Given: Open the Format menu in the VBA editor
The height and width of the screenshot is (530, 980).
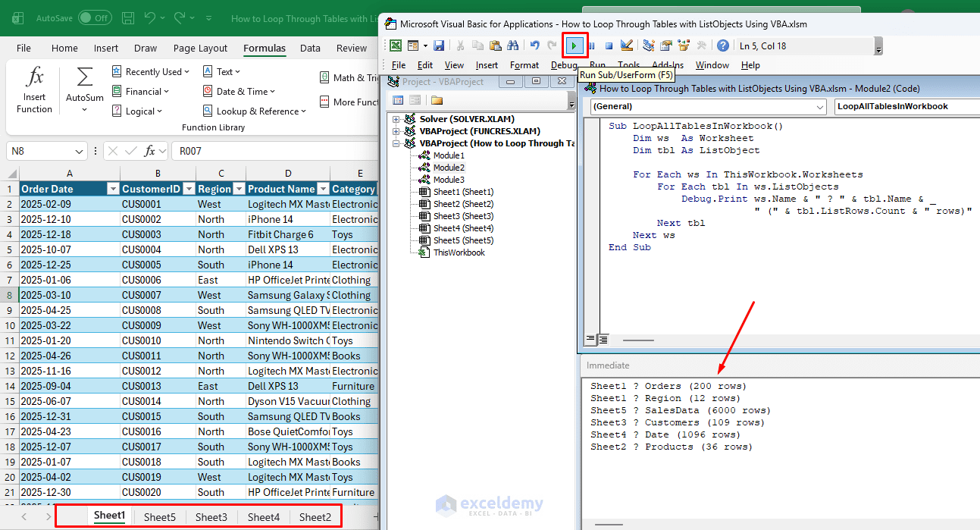Looking at the screenshot, I should click(x=524, y=65).
